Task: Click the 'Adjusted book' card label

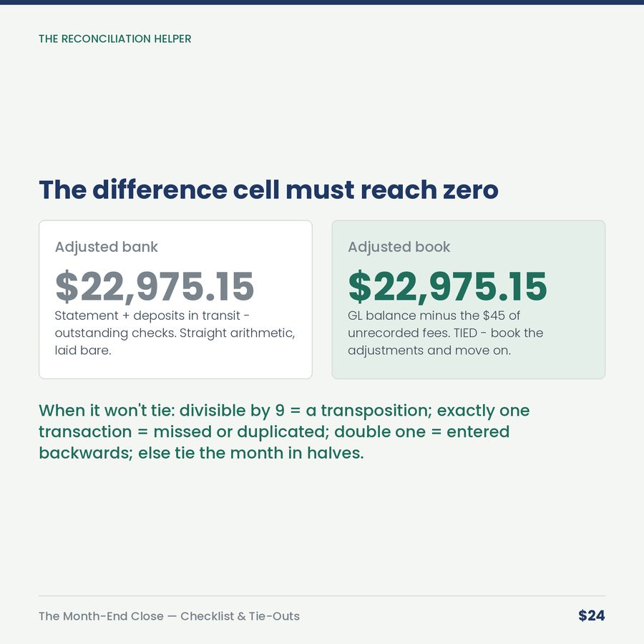Action: pyautogui.click(x=399, y=247)
